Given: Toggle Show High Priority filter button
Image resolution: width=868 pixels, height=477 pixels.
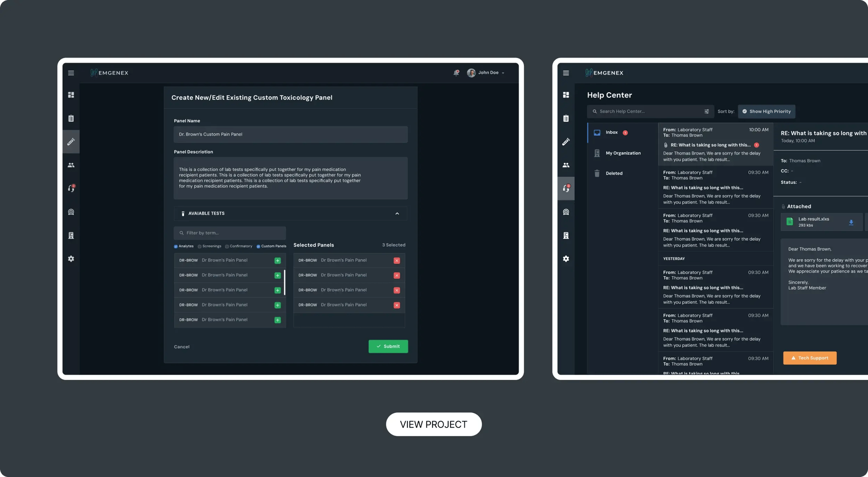Looking at the screenshot, I should [767, 111].
